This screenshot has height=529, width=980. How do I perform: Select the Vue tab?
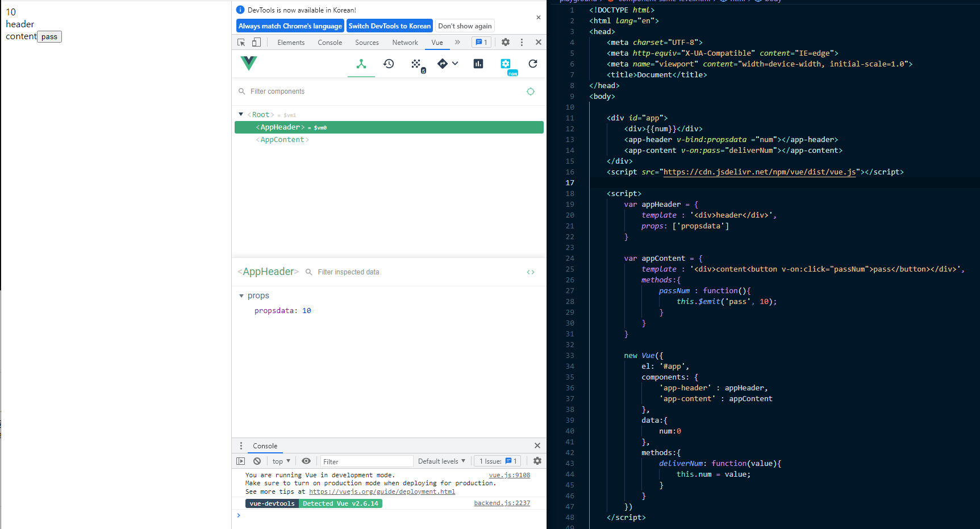[437, 43]
